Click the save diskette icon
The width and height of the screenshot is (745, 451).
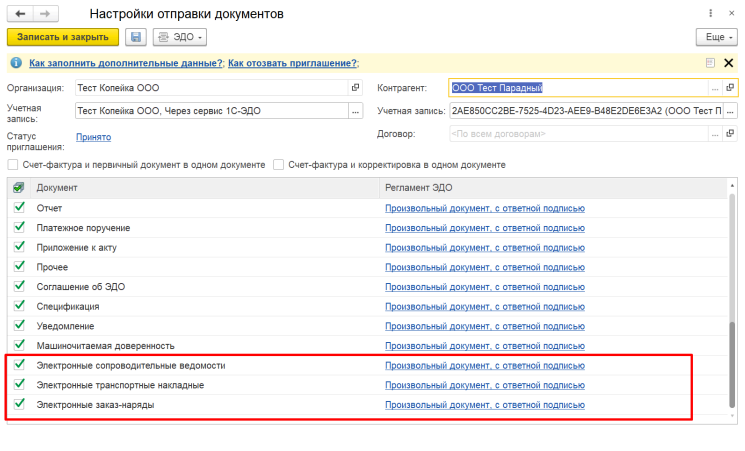[136, 37]
